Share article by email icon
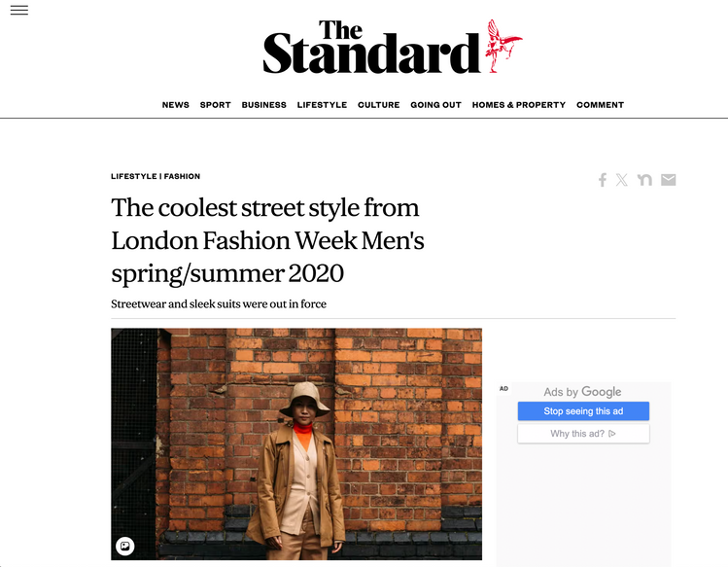 (668, 180)
